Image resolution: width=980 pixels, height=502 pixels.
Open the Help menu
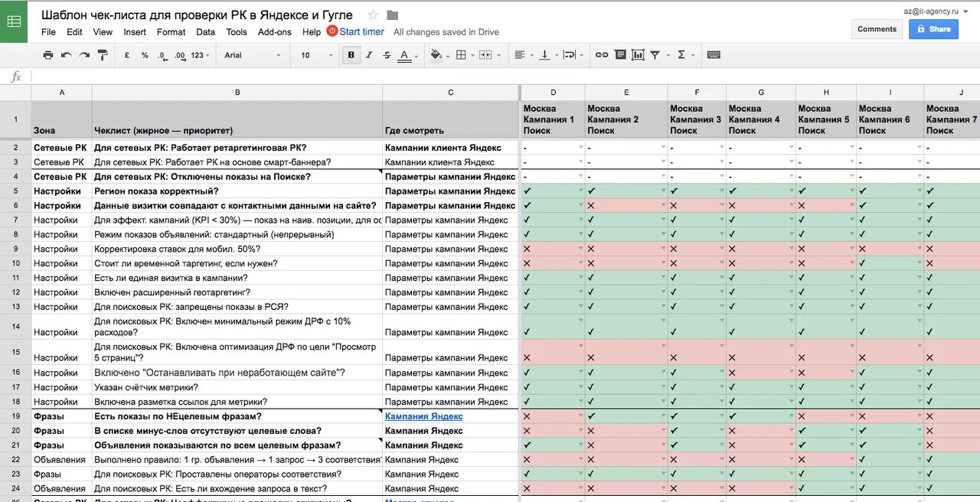pyautogui.click(x=312, y=32)
